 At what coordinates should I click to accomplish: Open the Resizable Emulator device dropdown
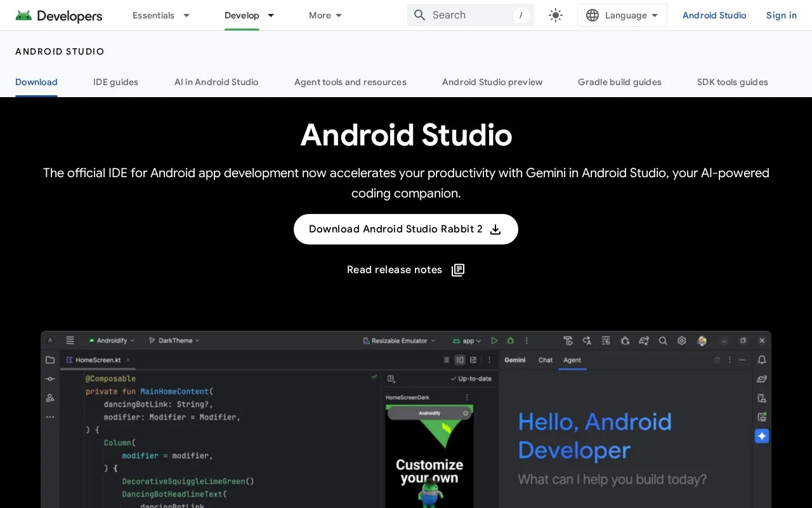click(x=399, y=341)
